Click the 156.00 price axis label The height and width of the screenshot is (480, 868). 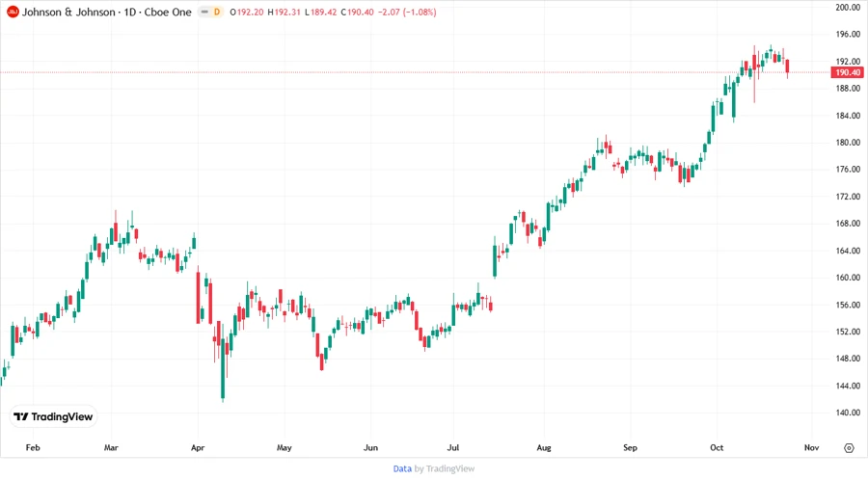tap(848, 305)
